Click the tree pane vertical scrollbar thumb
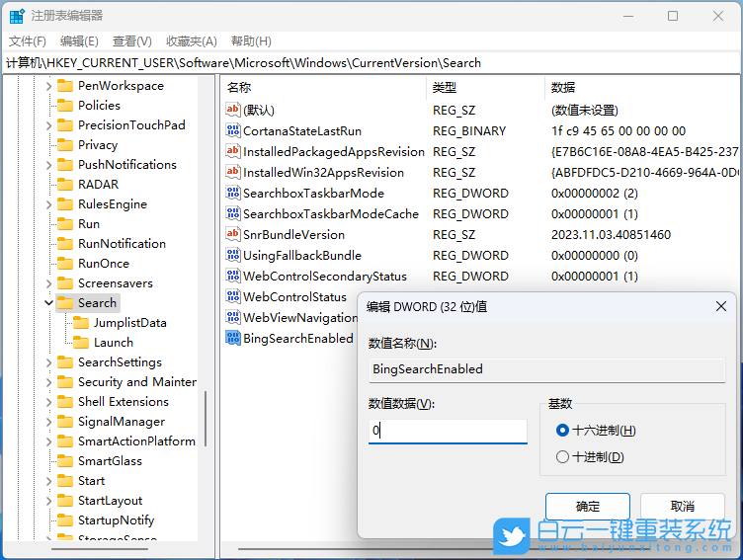743x560 pixels. click(206, 419)
